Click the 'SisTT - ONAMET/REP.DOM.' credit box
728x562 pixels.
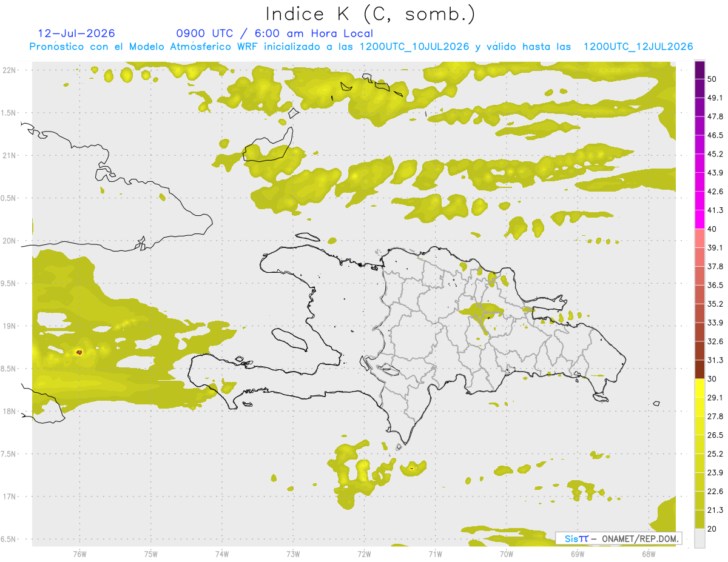click(619, 538)
